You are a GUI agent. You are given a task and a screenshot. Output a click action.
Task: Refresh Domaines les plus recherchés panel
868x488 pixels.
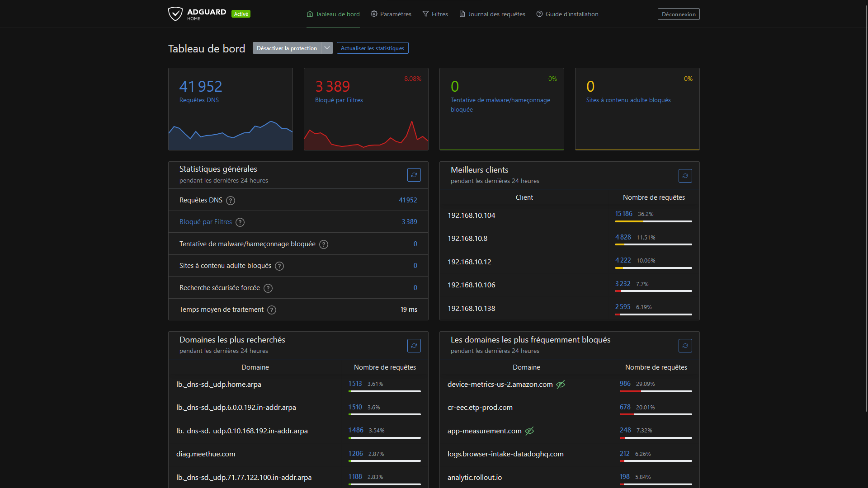[x=414, y=346]
